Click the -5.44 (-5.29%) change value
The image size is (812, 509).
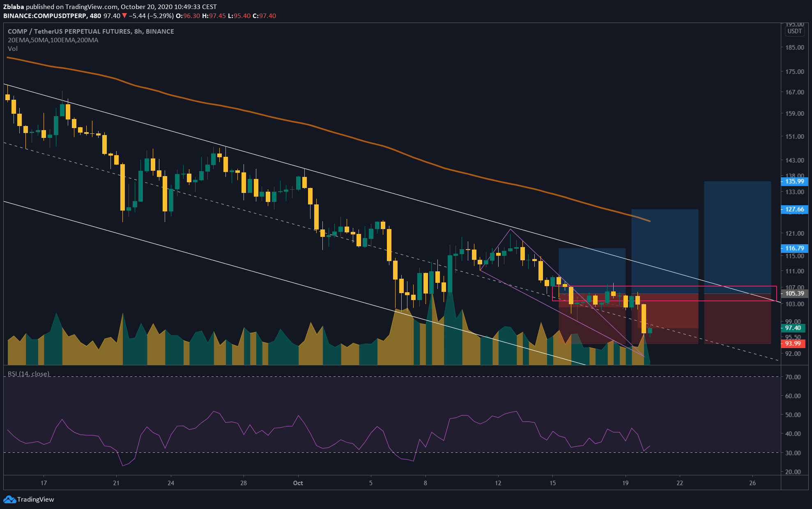click(151, 16)
